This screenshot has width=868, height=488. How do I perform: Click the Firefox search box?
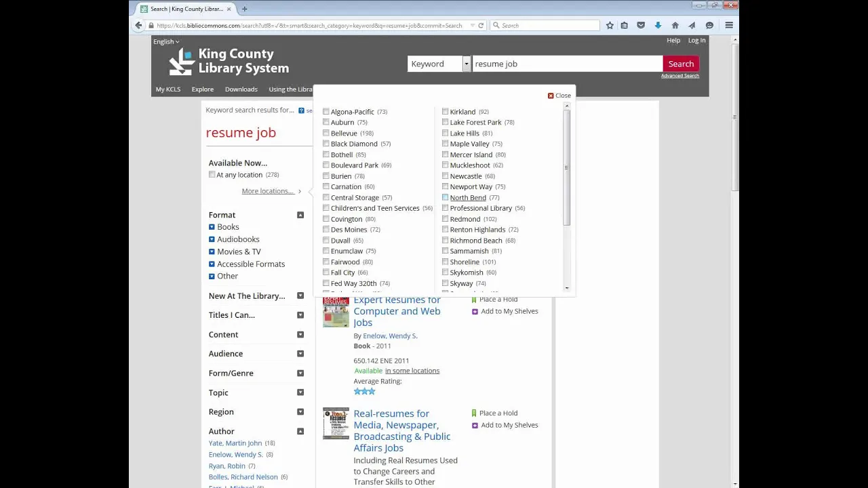(545, 25)
